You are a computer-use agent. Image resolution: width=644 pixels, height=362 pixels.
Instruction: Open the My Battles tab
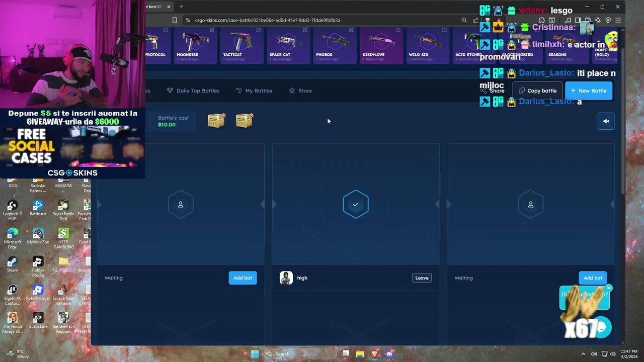click(x=254, y=90)
